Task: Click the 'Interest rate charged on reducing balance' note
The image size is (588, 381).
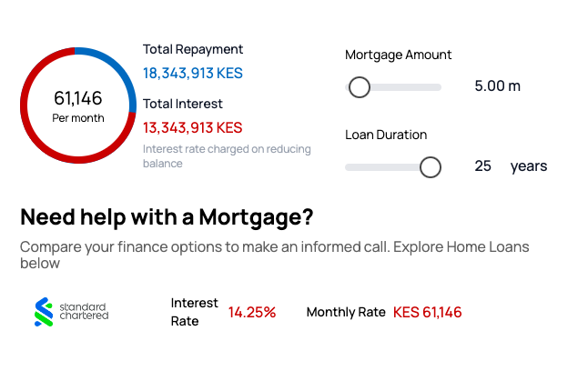Action: click(227, 155)
